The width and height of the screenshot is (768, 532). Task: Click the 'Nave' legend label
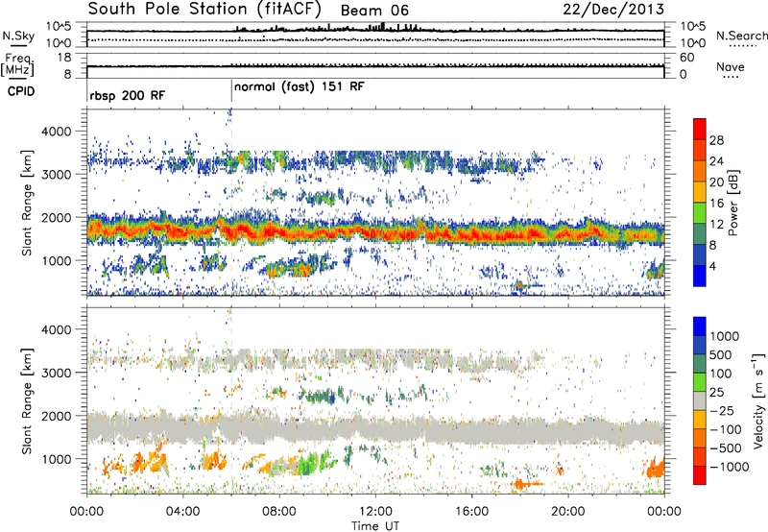tap(730, 67)
